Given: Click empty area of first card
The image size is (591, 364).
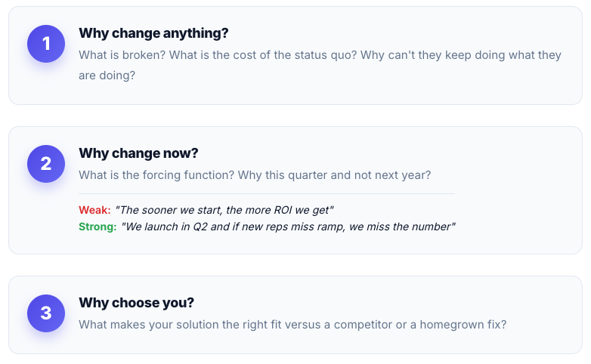Looking at the screenshot, I should click(339, 88).
